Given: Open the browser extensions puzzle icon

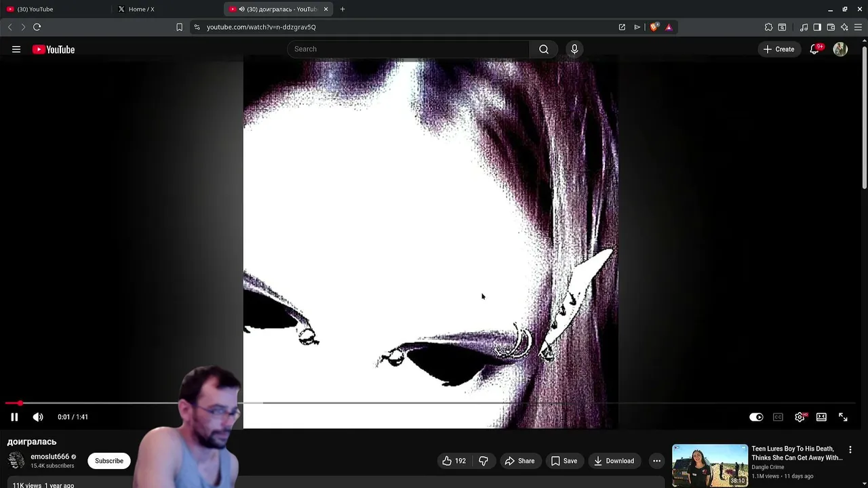Looking at the screenshot, I should (768, 27).
